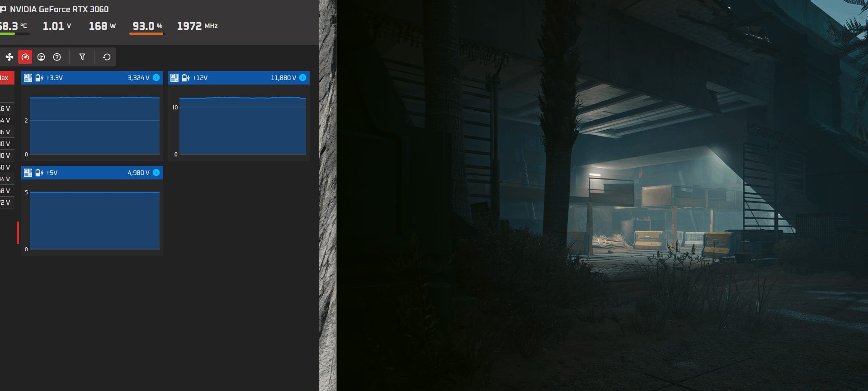This screenshot has height=391, width=868.
Task: Click the 4,980 V value
Action: coord(138,173)
